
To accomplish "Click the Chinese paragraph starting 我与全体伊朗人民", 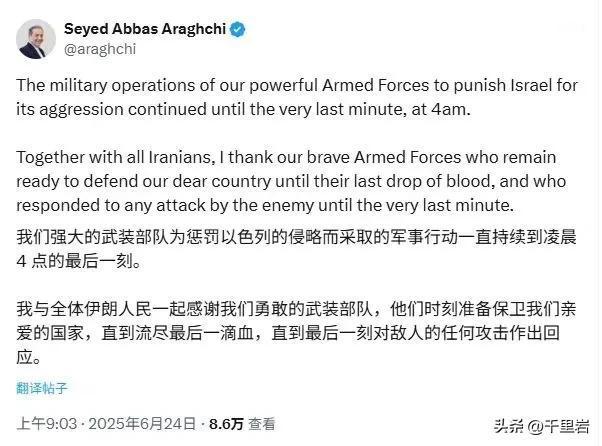I will (296, 333).
